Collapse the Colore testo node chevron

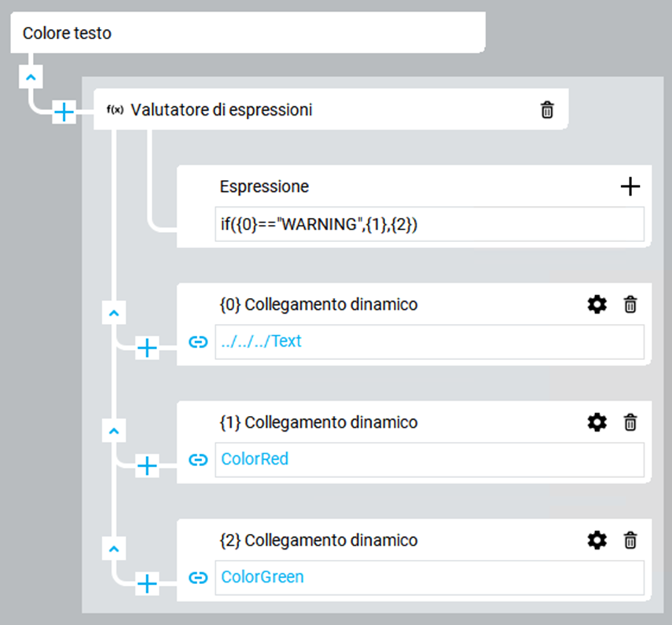tap(30, 77)
